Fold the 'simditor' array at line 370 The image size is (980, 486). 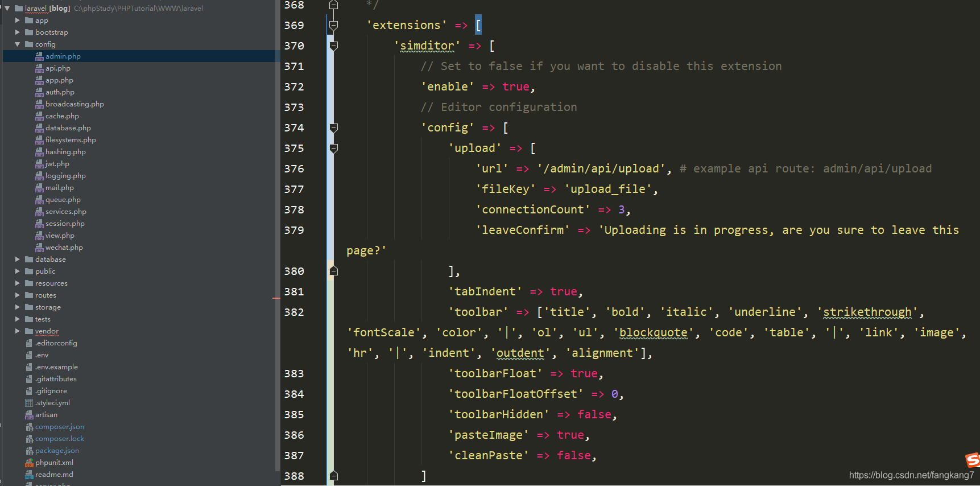tap(334, 46)
